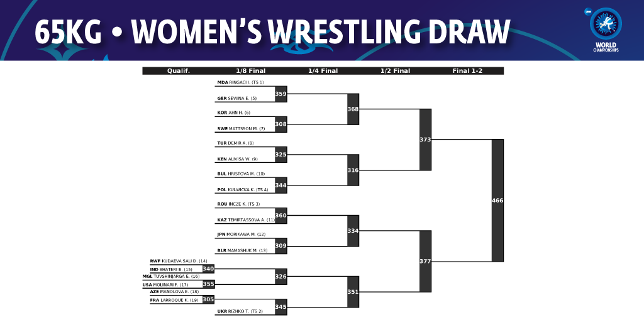Open the 1/4 Final column header
The height and width of the screenshot is (322, 644).
click(323, 70)
